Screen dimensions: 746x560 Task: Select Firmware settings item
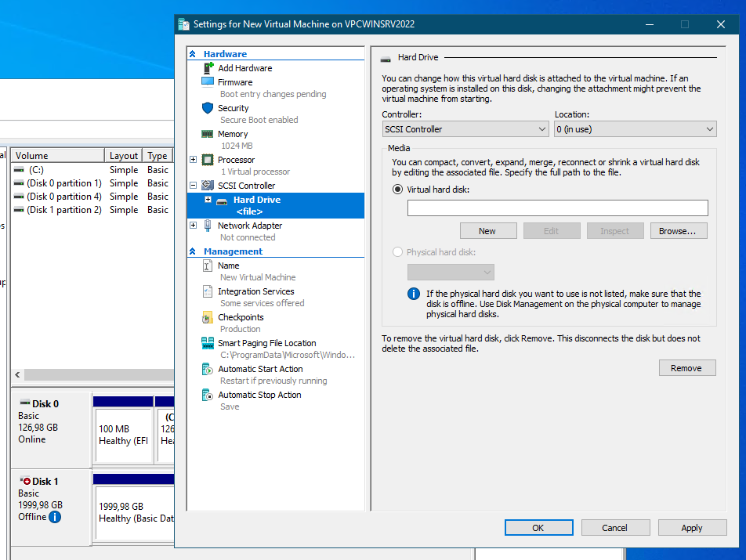coord(235,82)
